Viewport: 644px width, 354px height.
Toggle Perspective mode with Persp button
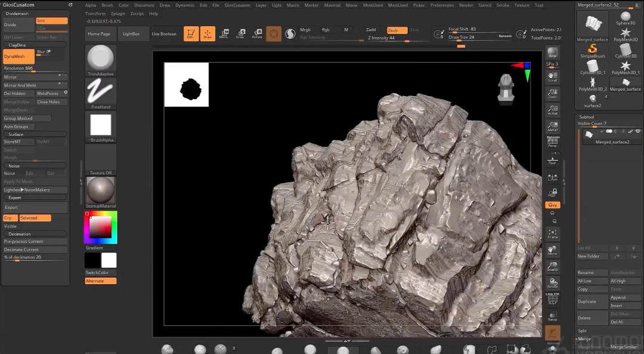[553, 141]
